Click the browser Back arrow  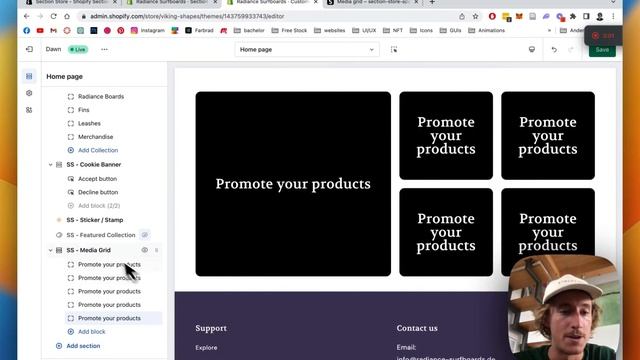pyautogui.click(x=27, y=16)
